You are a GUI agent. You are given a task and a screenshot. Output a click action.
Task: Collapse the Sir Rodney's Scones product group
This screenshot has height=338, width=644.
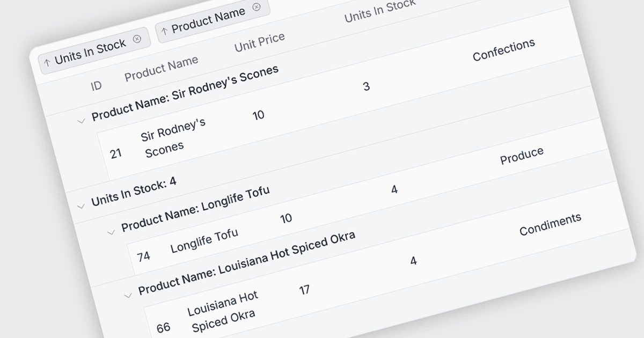(82, 121)
